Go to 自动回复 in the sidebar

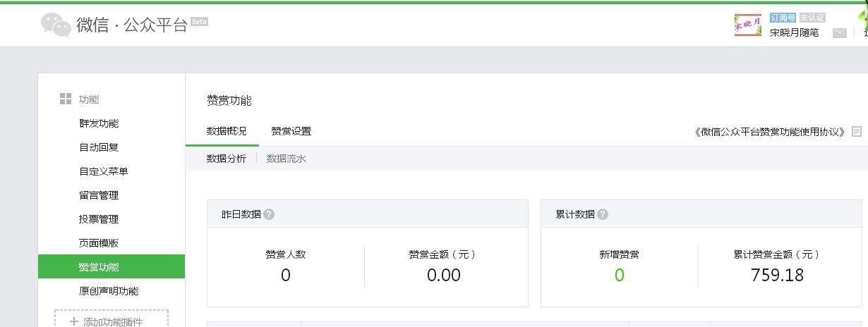(x=99, y=147)
